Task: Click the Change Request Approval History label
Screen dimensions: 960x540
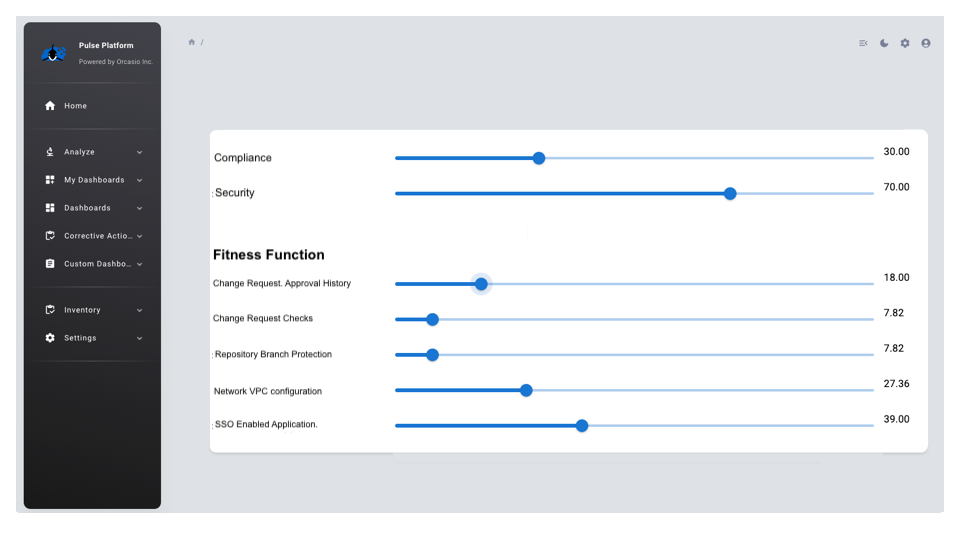Action: 282,283
